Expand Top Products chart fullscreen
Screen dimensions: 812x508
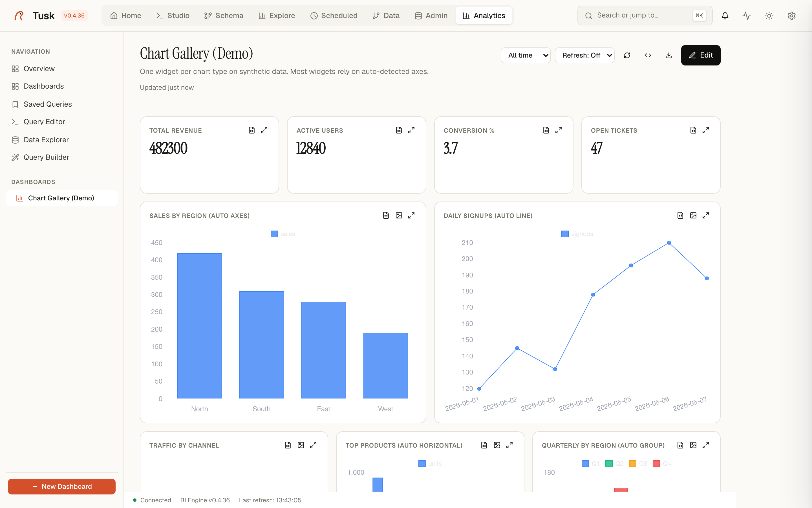point(510,445)
